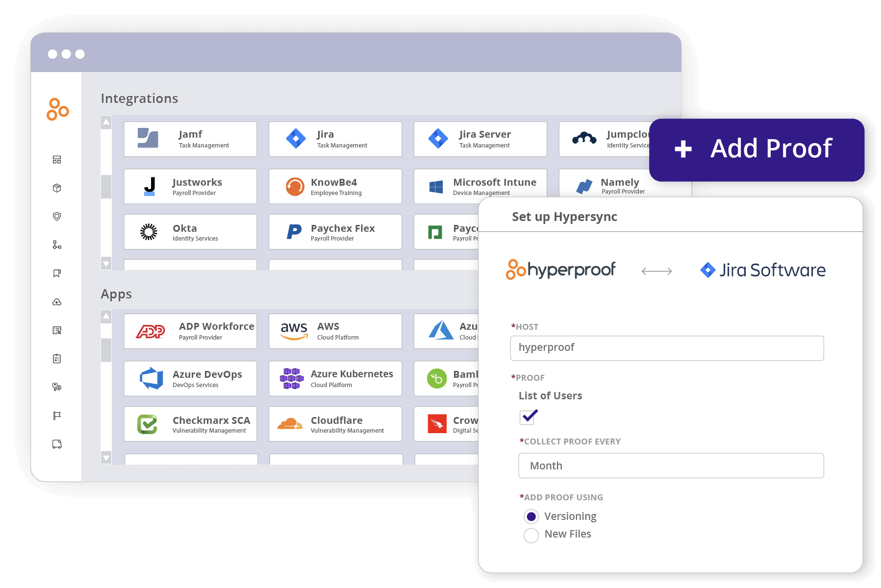Click the Azure Kubernetes cubes logo
The height and width of the screenshot is (588, 881).
pyautogui.click(x=292, y=378)
